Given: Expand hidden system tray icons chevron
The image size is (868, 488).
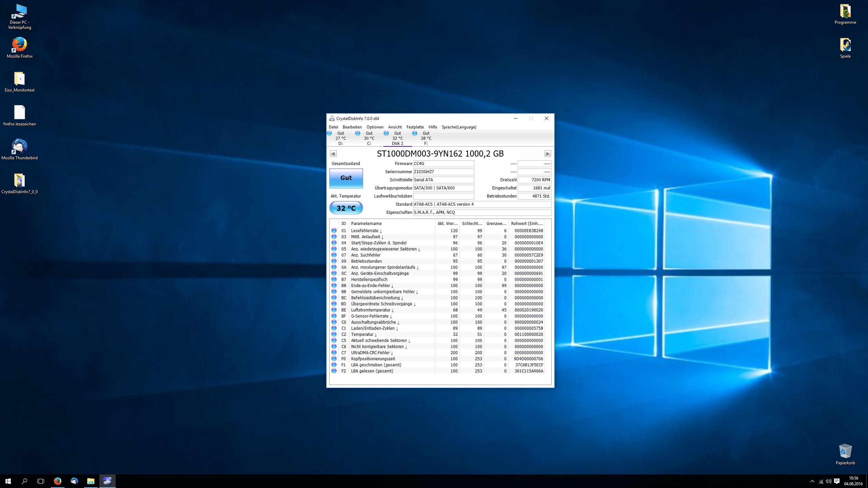Looking at the screenshot, I should point(812,481).
